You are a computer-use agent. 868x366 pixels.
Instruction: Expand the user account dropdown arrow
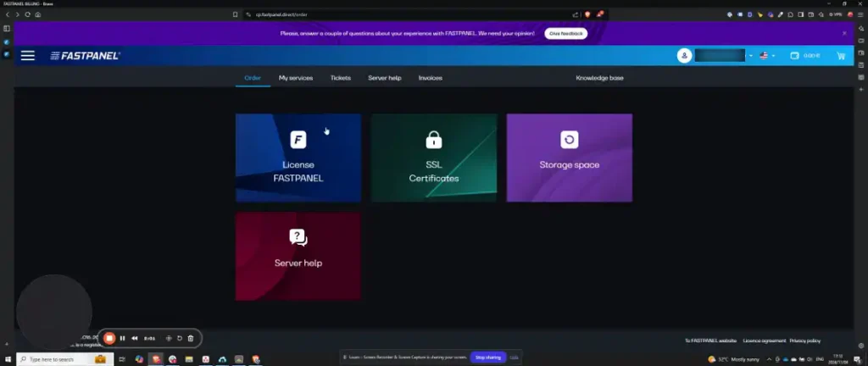751,56
